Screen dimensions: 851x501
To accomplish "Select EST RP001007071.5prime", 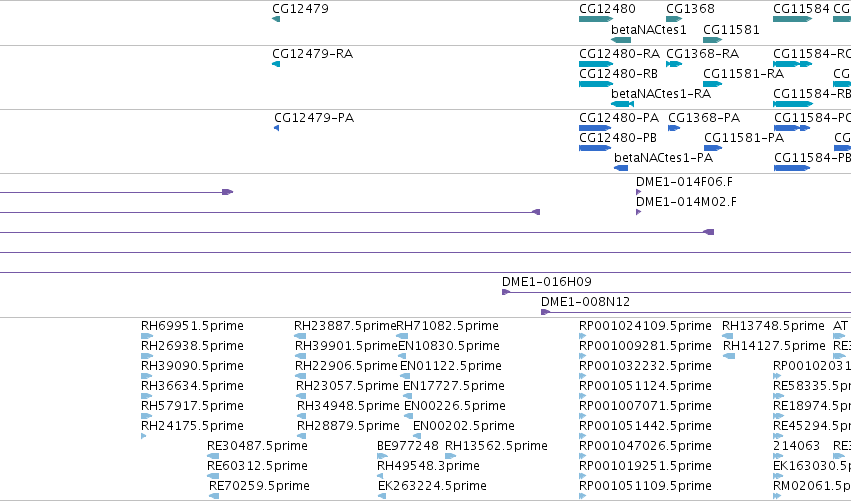I will 645,406.
